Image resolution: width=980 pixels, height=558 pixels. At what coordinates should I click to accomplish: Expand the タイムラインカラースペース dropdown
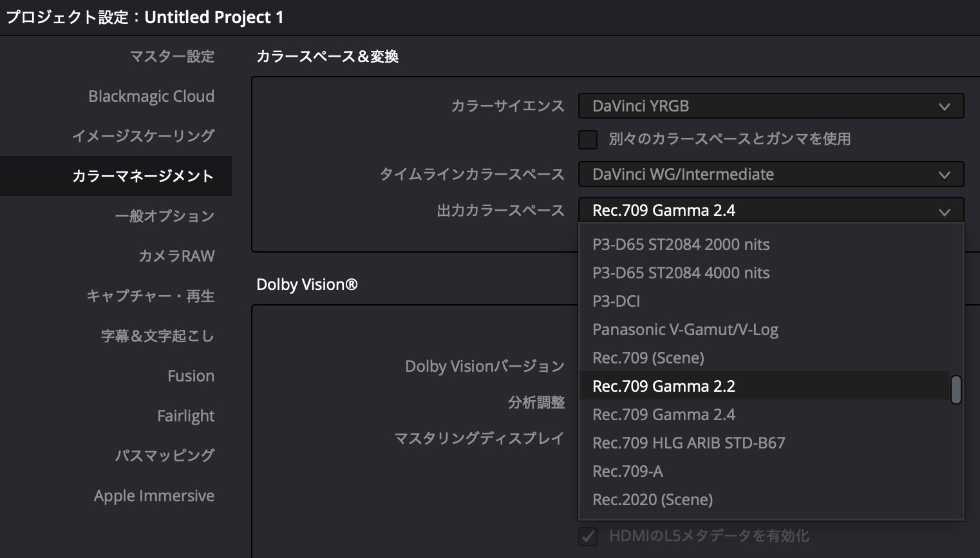coord(770,175)
